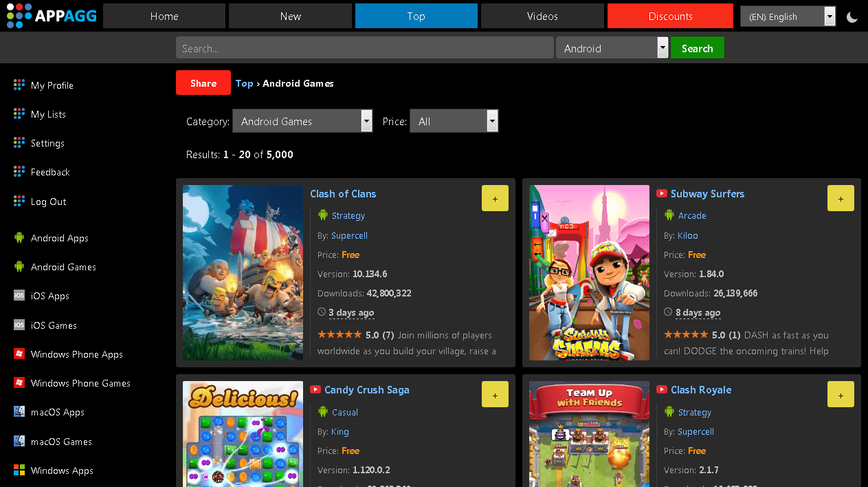
Task: Open the Supercell developer link
Action: pos(350,235)
